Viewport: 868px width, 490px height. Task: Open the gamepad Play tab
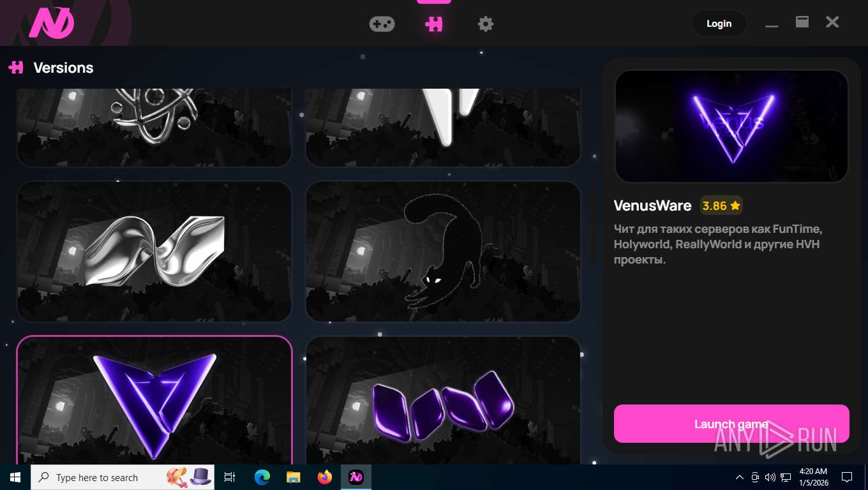click(x=382, y=24)
